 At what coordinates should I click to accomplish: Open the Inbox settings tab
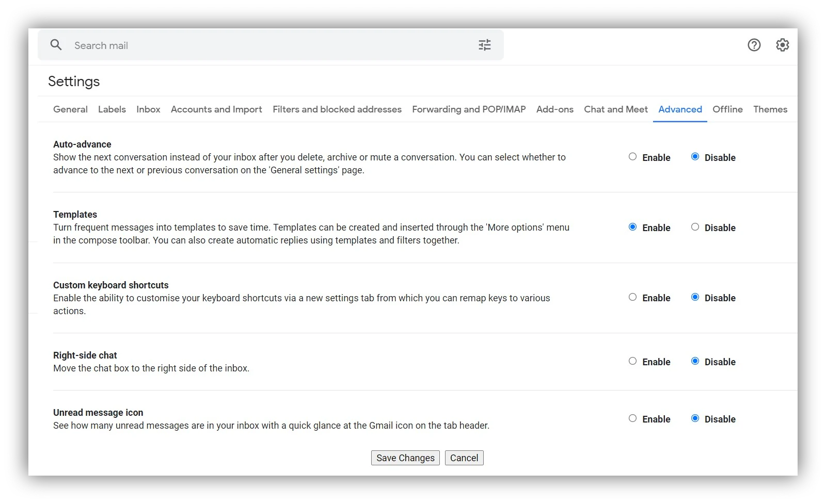click(148, 109)
